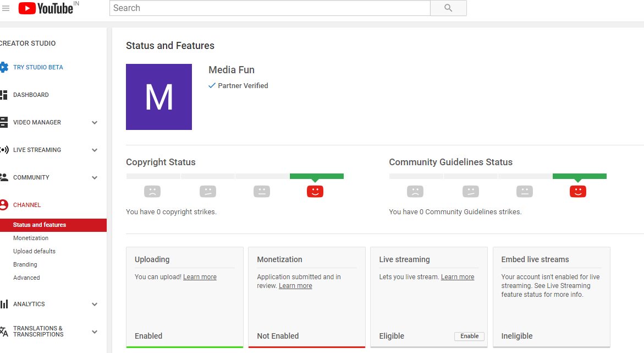Select the Channel menu item
The image size is (644, 353).
tap(27, 205)
